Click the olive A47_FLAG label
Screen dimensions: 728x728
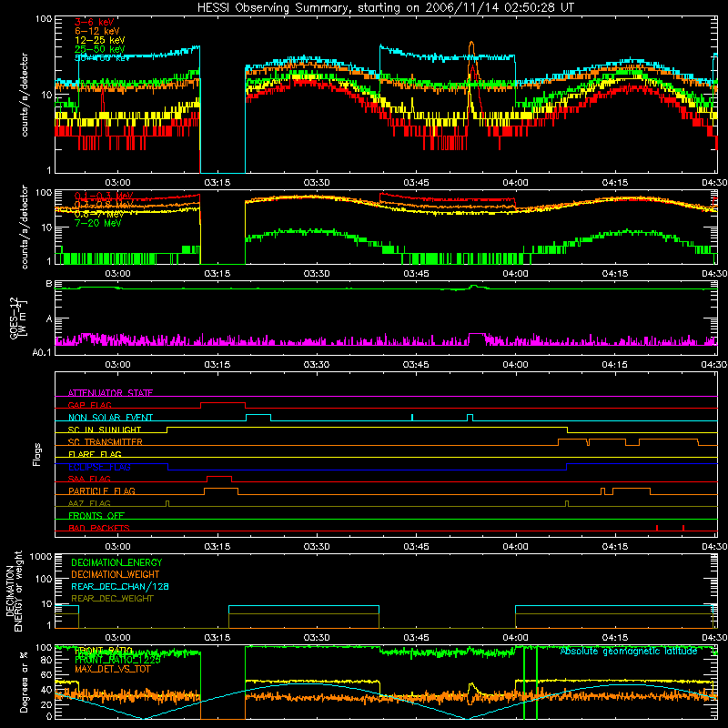(x=89, y=503)
